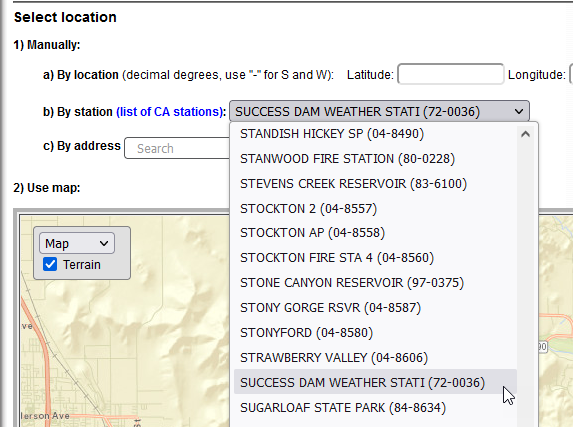The image size is (573, 427).
Task: Click the Latitude input field
Action: (451, 74)
